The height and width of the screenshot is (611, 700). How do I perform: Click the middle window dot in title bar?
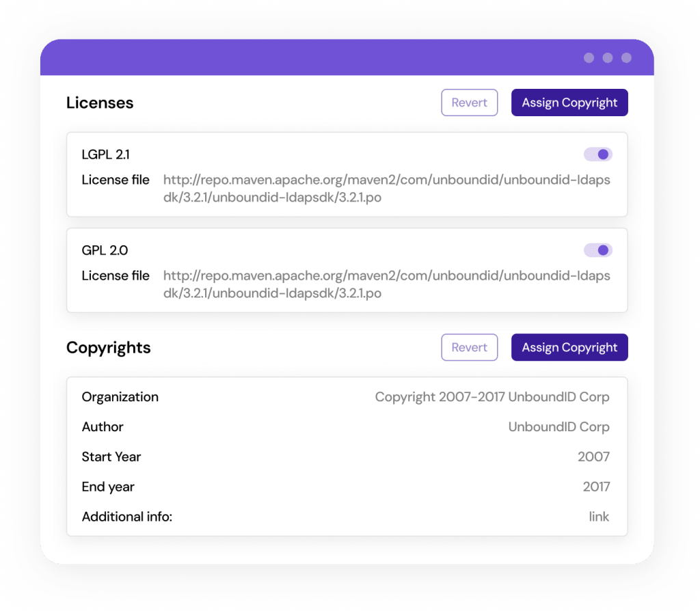608,58
